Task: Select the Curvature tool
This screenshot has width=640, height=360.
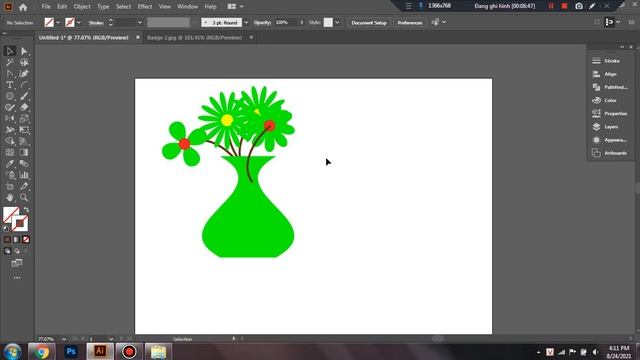Action: point(24,74)
